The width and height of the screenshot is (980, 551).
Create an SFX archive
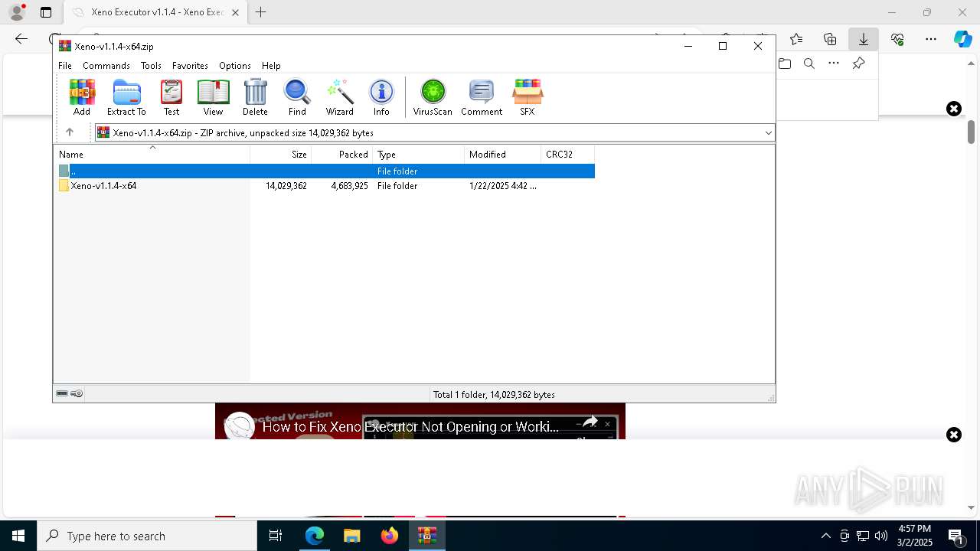pyautogui.click(x=528, y=97)
